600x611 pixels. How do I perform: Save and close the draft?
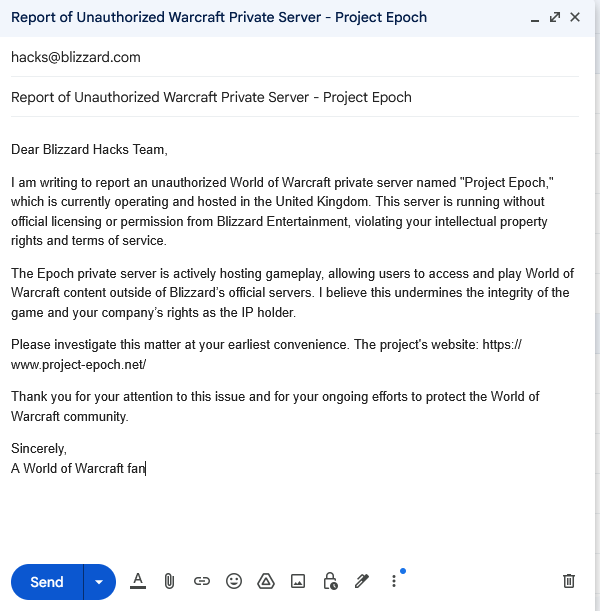(x=575, y=17)
